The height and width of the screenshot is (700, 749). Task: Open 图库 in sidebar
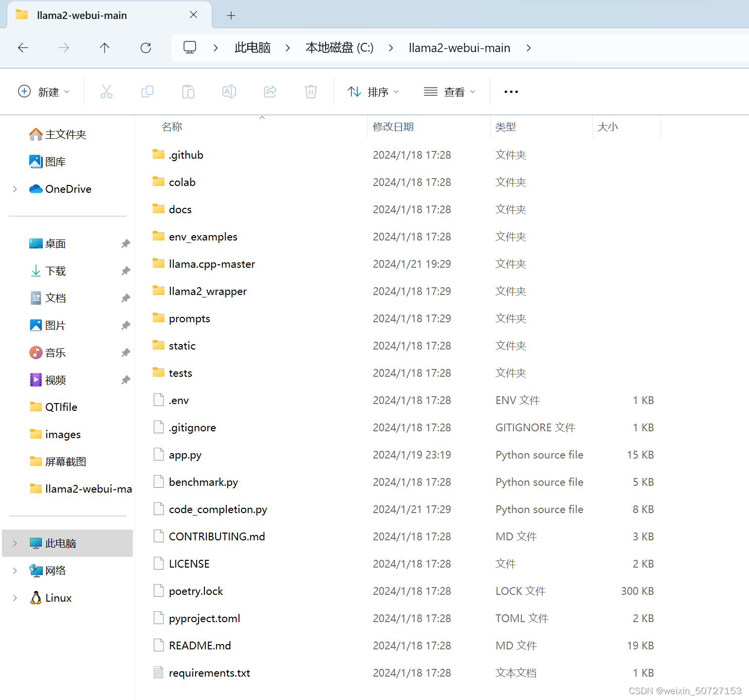coord(47,162)
